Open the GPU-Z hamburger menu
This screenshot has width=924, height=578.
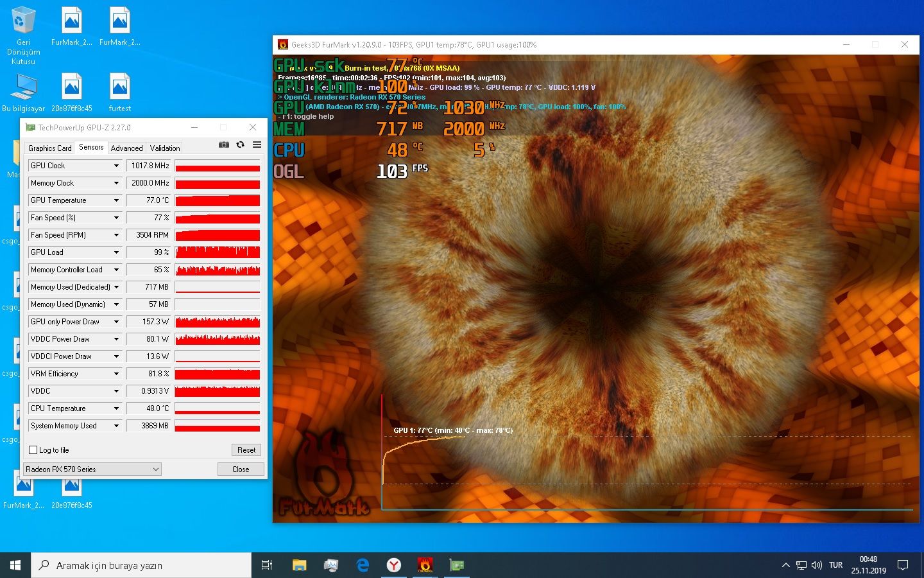coord(257,144)
